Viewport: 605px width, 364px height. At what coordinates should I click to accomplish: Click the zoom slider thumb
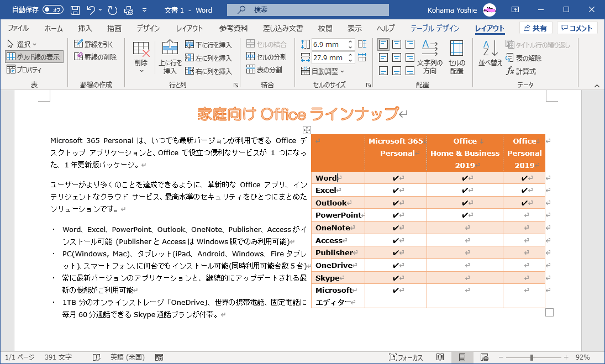pos(532,357)
